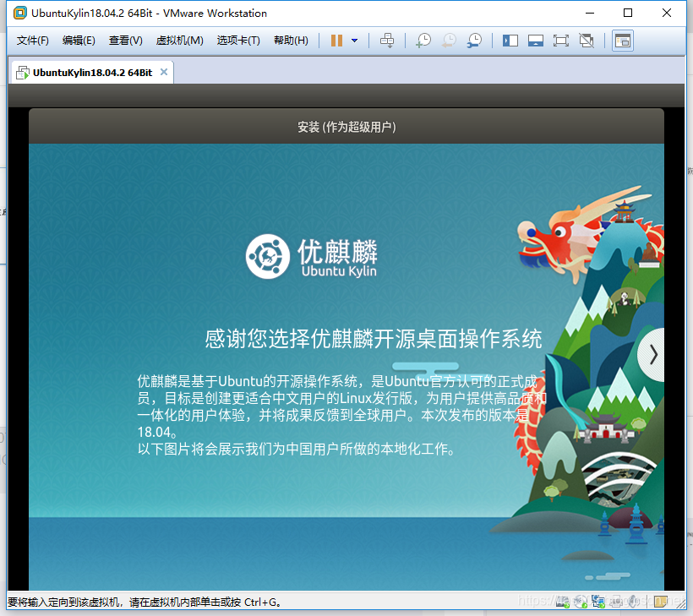693x616 pixels.
Task: Click the hard disk status icon
Action: click(563, 602)
